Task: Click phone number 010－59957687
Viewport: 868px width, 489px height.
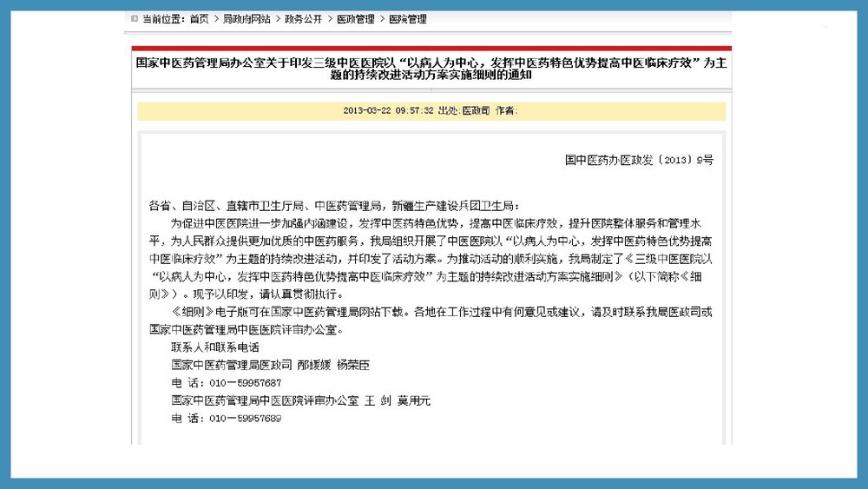Action: tap(246, 383)
